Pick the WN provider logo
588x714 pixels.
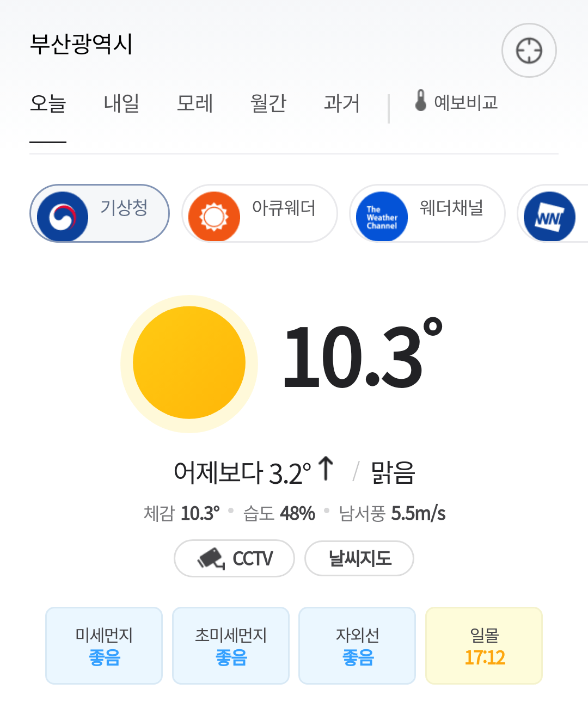click(x=549, y=216)
